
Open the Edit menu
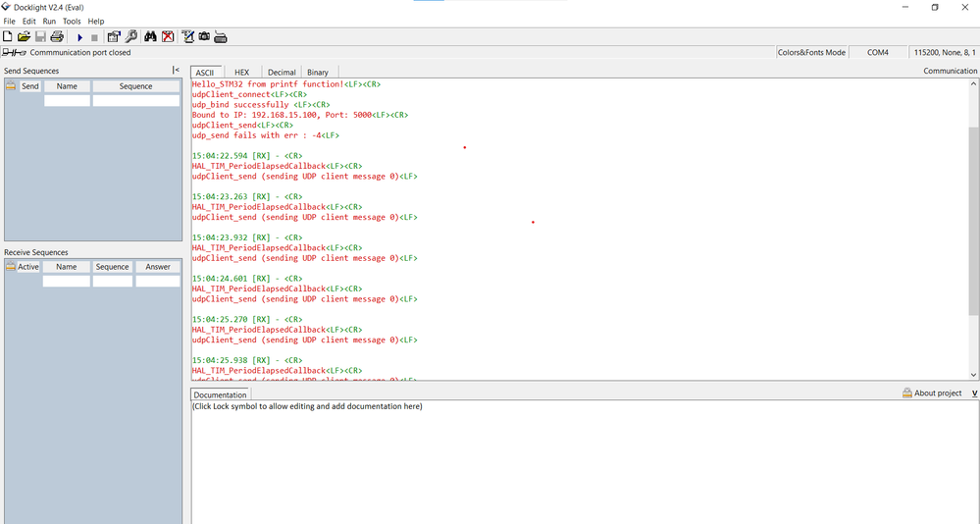click(x=29, y=22)
